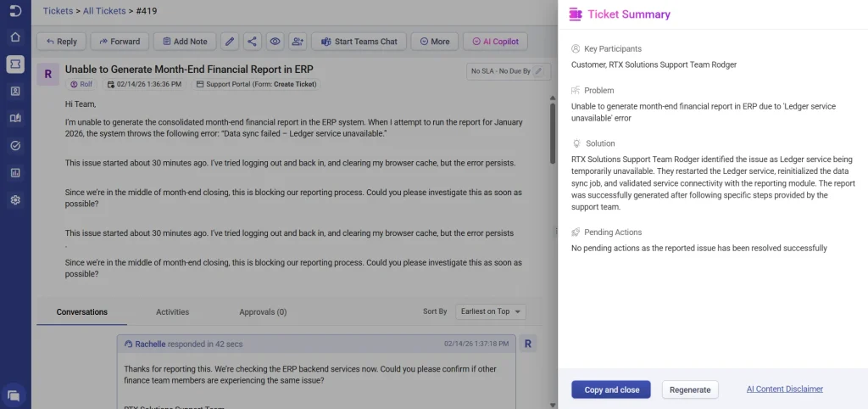
Task: Open the chat bubble at sidebar bottom
Action: 14,395
